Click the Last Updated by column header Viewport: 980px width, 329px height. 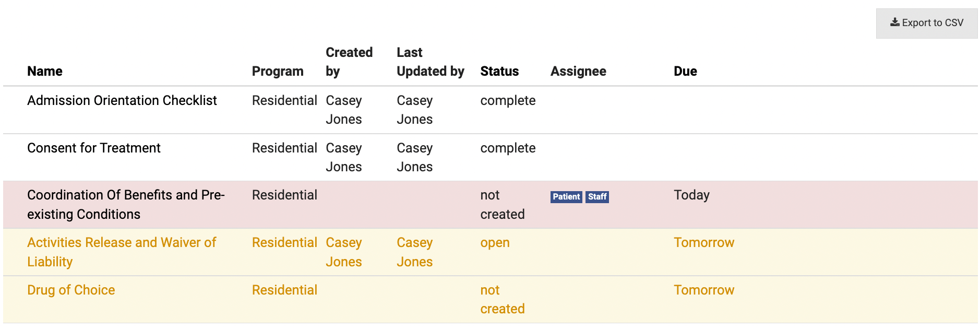point(430,62)
